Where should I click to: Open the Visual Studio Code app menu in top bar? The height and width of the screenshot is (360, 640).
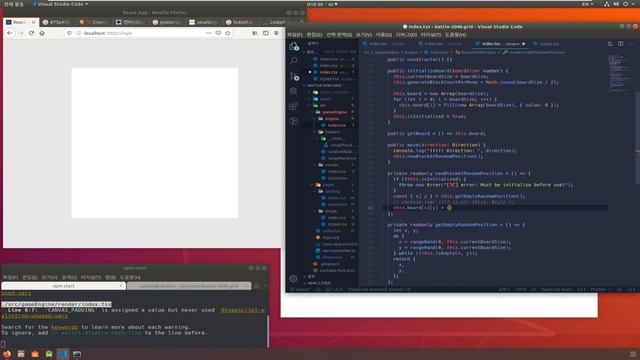[60, 4]
